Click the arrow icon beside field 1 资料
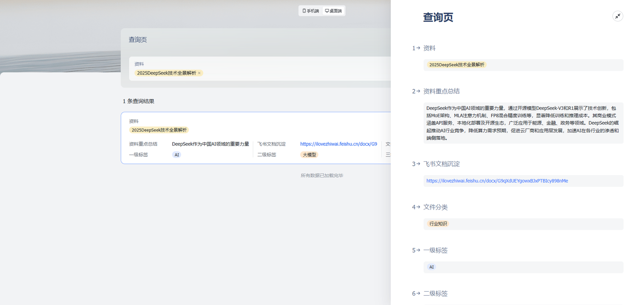Image resolution: width=644 pixels, height=305 pixels. point(418,48)
